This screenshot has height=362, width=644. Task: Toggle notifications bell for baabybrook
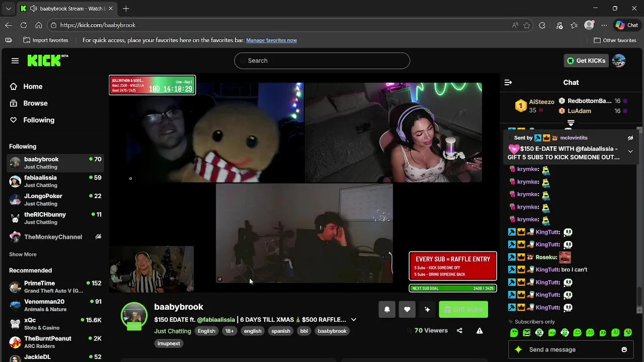click(x=387, y=310)
